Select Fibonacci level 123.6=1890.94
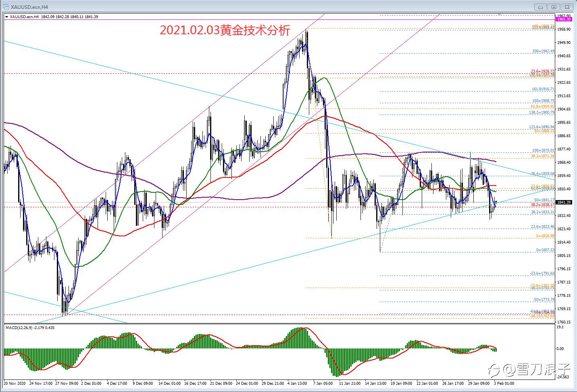The image size is (577, 392). [542, 127]
